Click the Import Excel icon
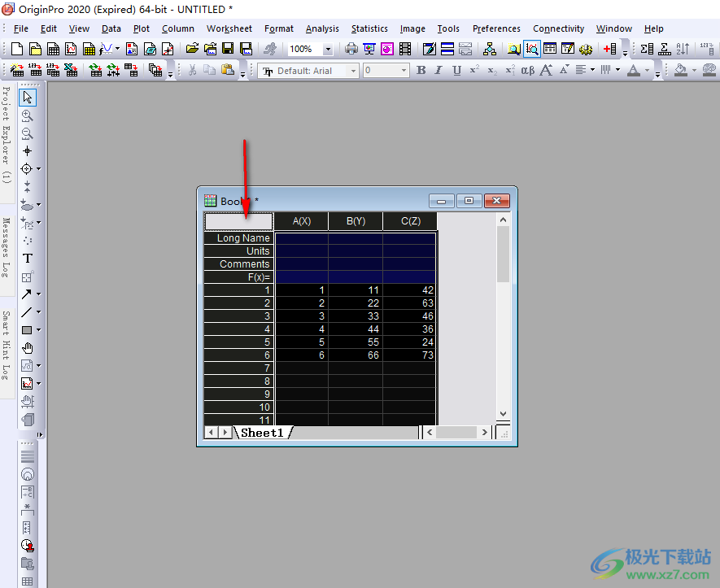This screenshot has width=720, height=588. [71, 70]
